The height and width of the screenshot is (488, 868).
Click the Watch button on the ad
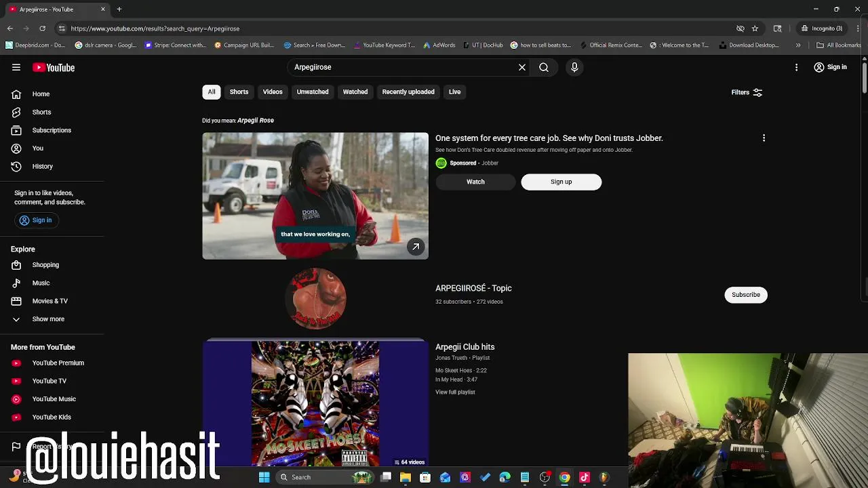[x=475, y=182]
